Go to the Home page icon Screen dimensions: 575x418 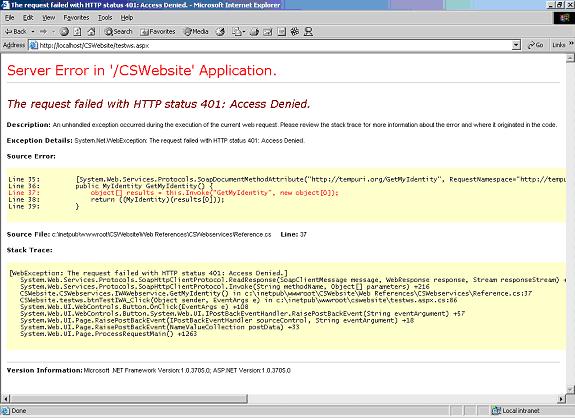coord(91,32)
